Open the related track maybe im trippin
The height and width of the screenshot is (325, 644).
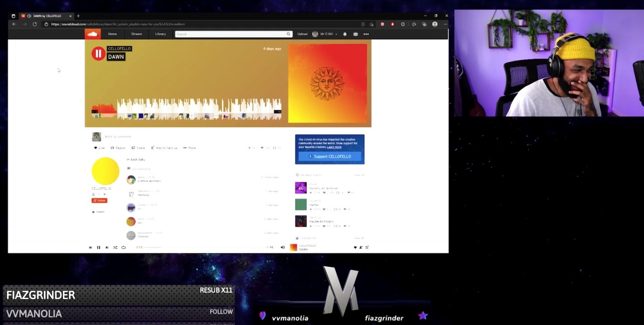pos(321,221)
